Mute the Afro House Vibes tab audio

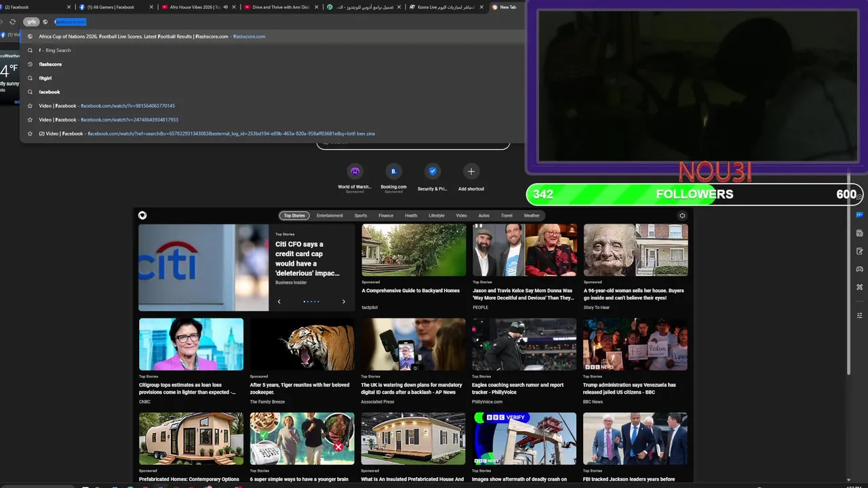pos(225,7)
